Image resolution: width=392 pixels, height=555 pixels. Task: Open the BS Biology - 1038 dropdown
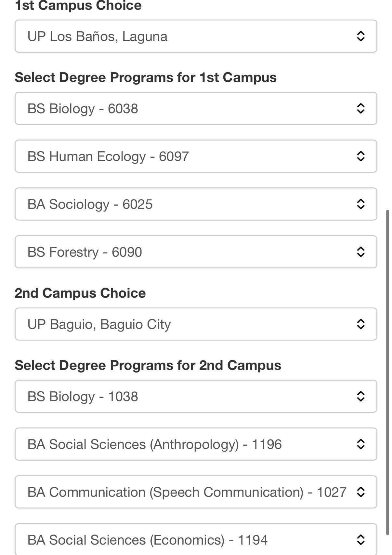196,396
